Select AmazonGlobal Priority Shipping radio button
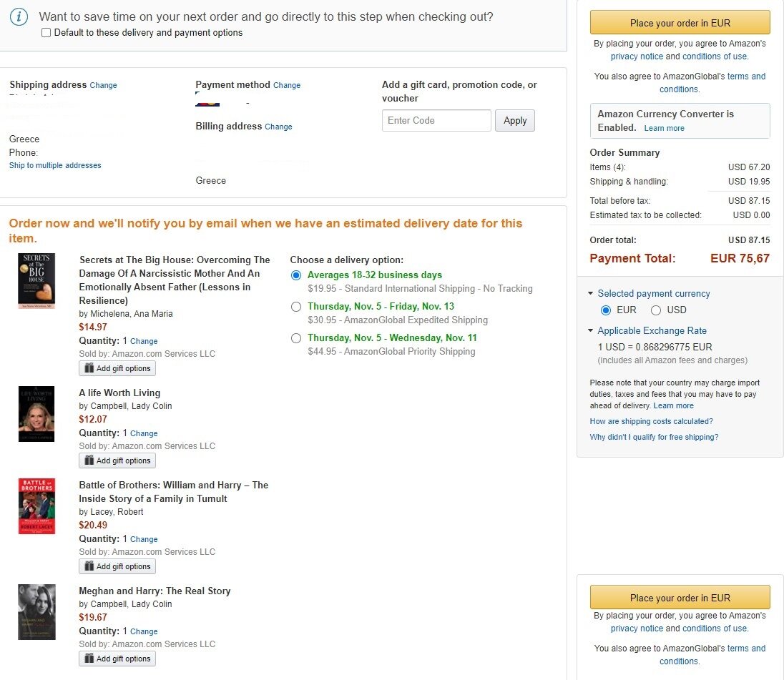 coord(296,338)
